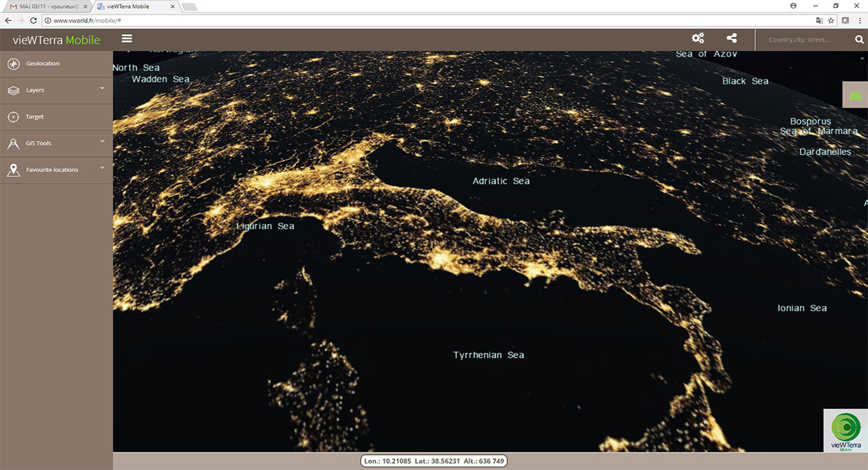Open the Geolocation menu item
This screenshot has height=470, width=868.
pyautogui.click(x=56, y=64)
